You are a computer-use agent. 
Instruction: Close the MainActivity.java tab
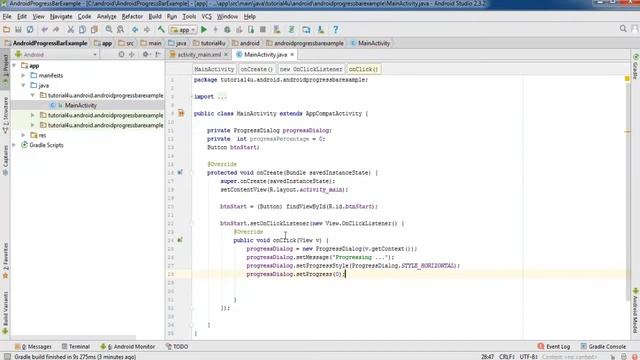click(x=292, y=54)
